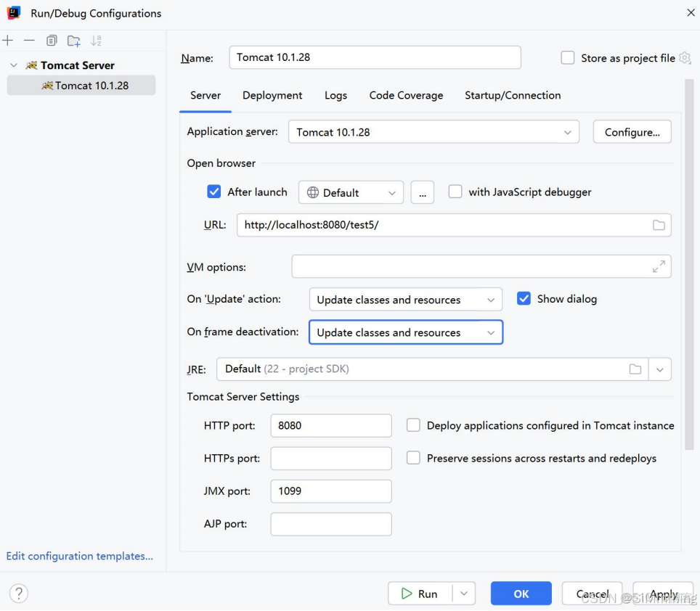
Task: Check Preserve sessions across restarts and redeploys
Action: click(x=413, y=458)
